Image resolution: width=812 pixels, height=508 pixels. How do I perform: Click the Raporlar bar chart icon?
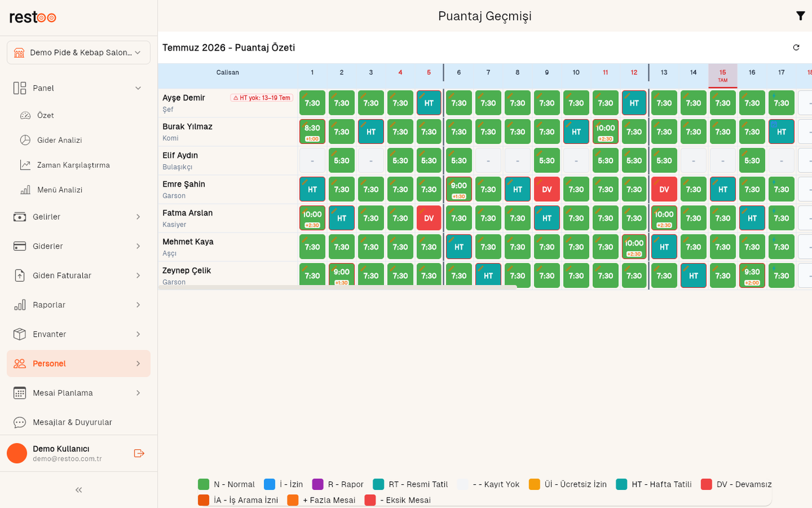[20, 305]
